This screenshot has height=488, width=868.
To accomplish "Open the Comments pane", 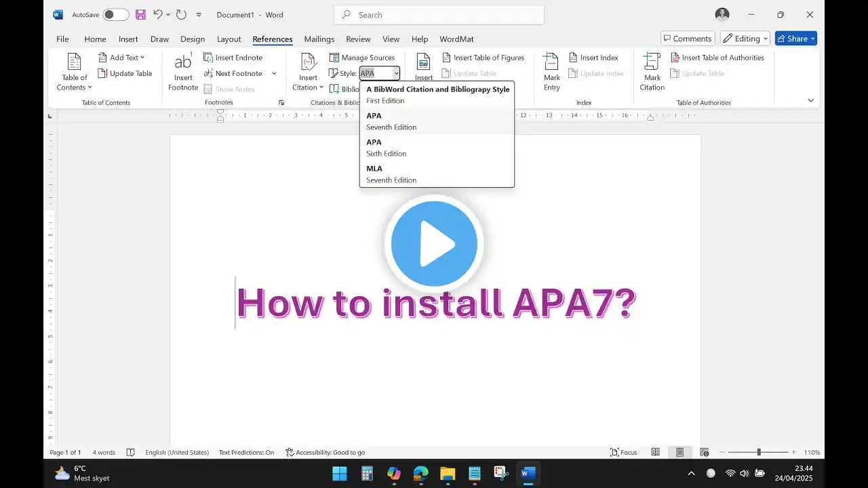I will point(688,39).
